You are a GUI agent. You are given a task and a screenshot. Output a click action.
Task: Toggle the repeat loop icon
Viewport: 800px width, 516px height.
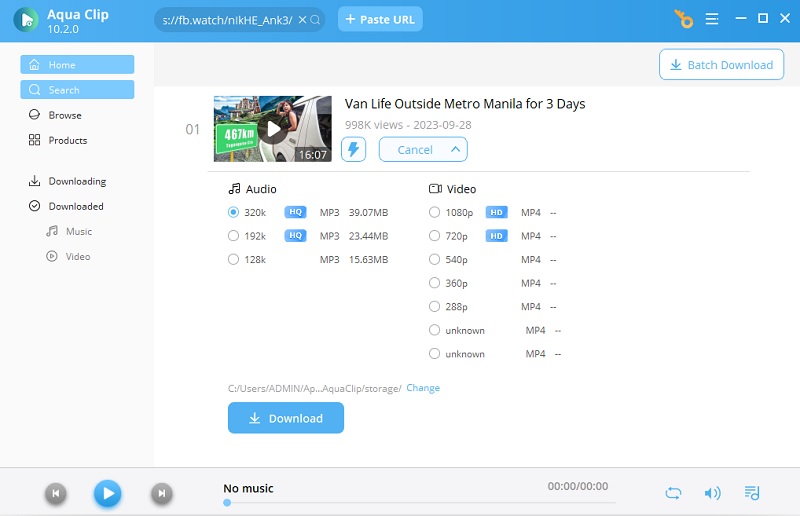click(673, 493)
